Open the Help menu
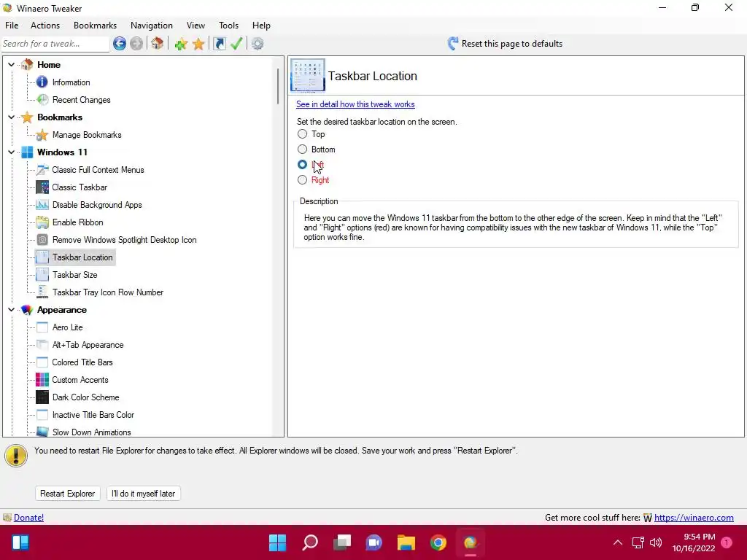 (x=261, y=26)
